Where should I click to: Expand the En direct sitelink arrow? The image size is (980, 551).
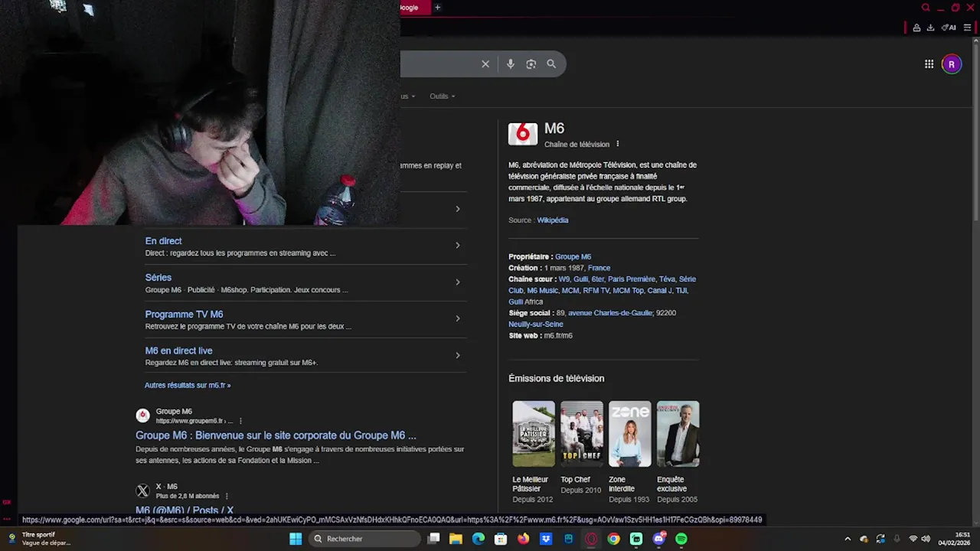pos(458,246)
